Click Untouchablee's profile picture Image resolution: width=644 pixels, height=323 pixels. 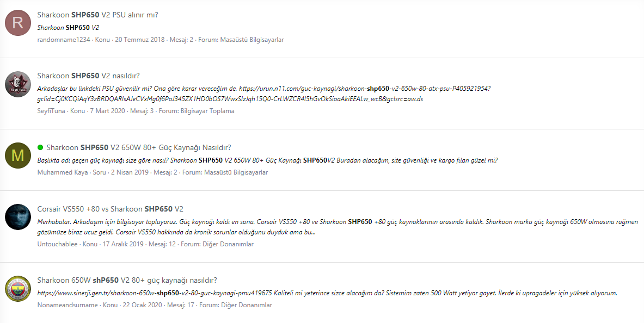18,217
